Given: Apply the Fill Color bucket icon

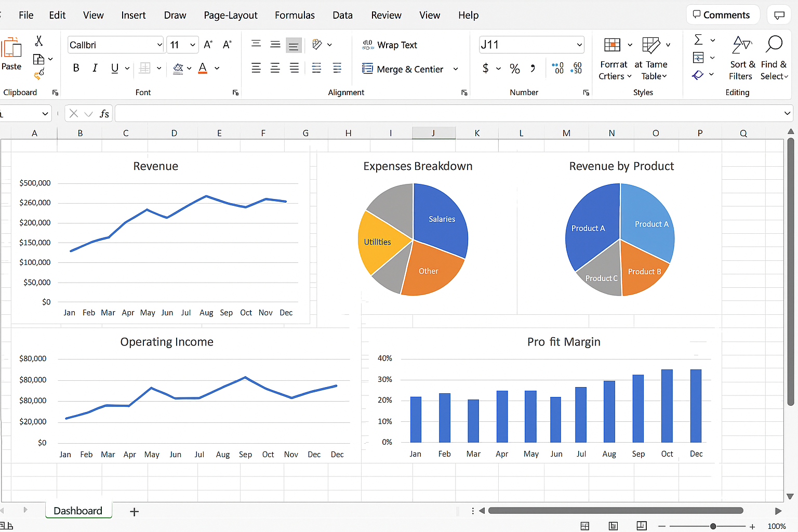Looking at the screenshot, I should pos(178,68).
